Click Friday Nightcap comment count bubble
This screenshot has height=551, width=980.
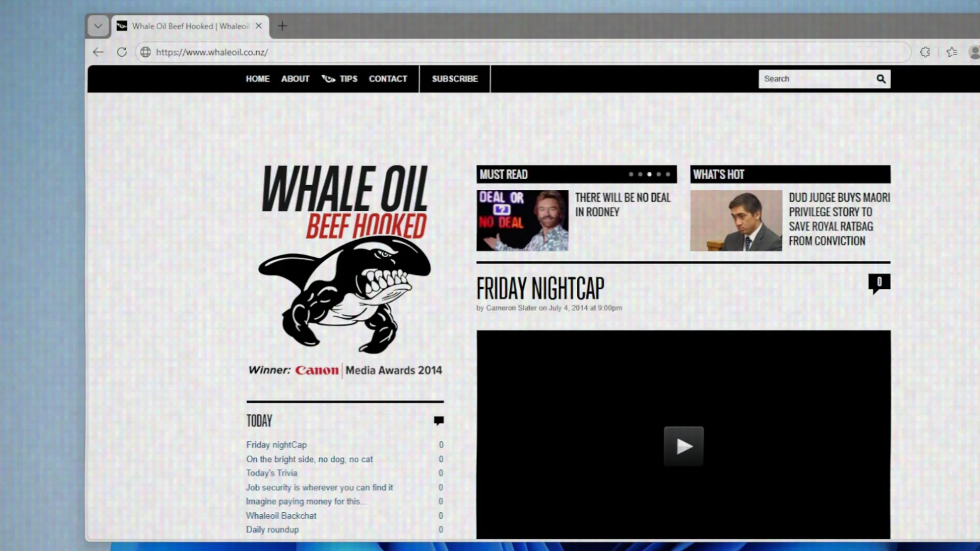pos(879,282)
